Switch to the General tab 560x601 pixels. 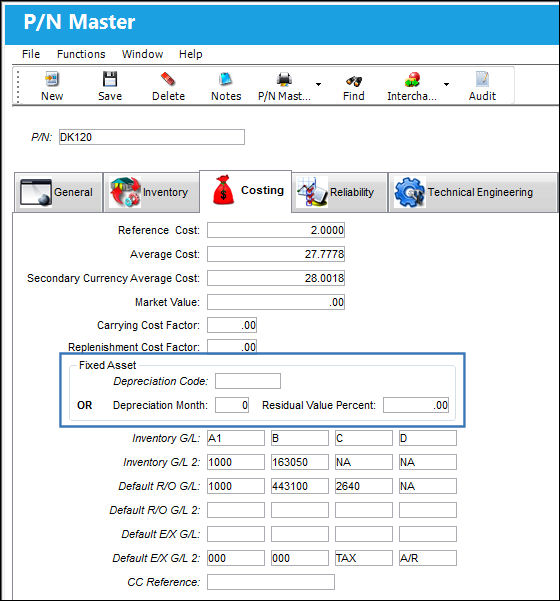(59, 192)
